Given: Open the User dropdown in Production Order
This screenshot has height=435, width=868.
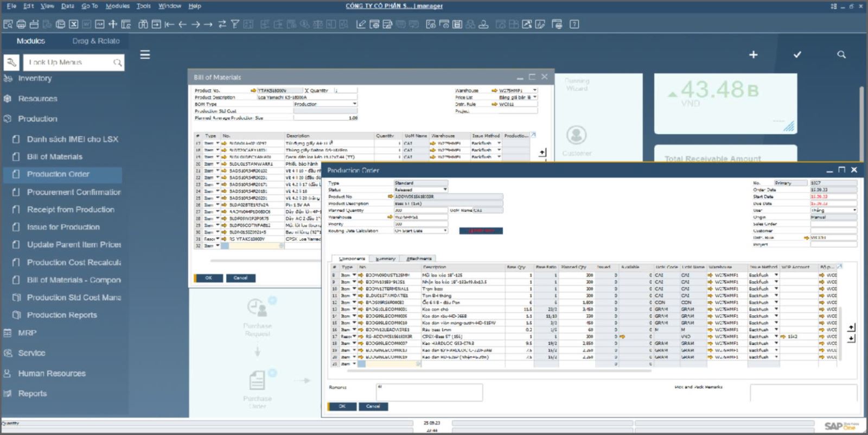Looking at the screenshot, I should (854, 210).
